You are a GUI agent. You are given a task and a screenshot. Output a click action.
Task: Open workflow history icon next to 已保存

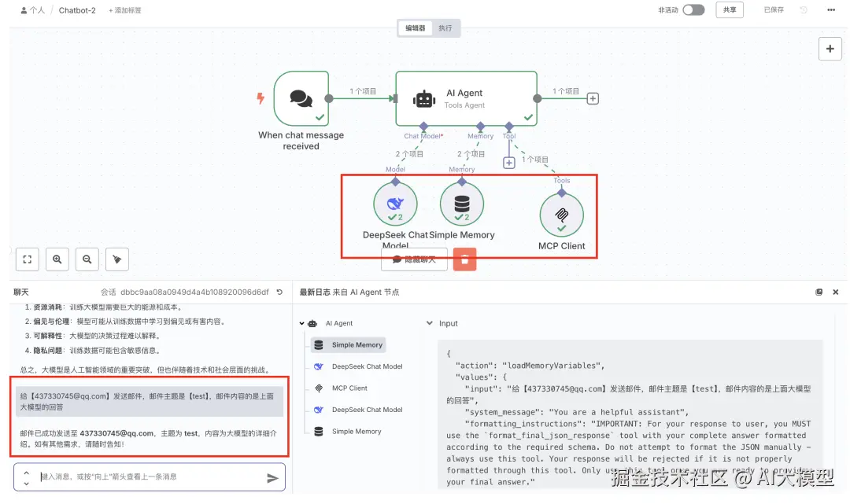[804, 9]
